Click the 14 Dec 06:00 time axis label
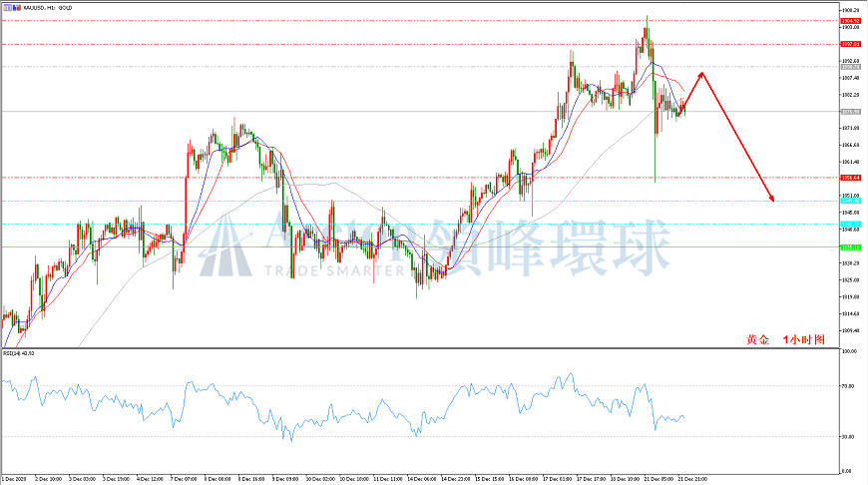 421,478
